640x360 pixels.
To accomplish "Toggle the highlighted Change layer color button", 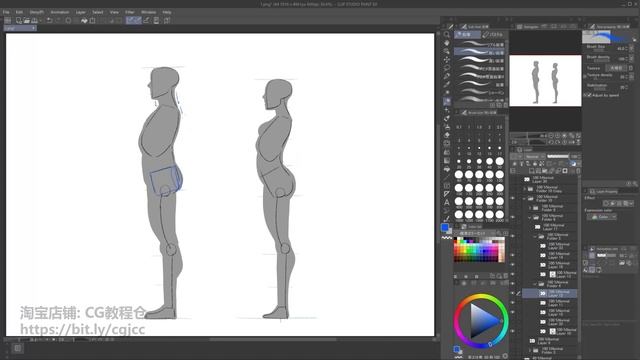I will pos(573,164).
